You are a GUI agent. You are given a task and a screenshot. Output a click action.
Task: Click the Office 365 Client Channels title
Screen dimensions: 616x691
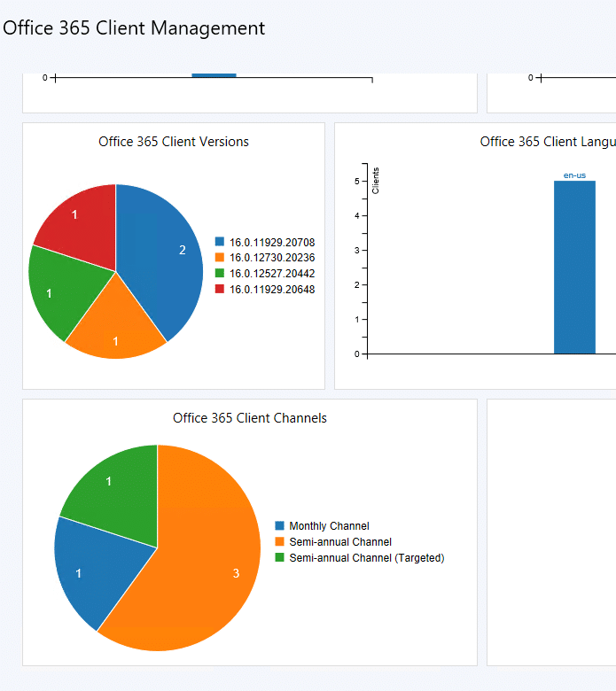point(250,418)
